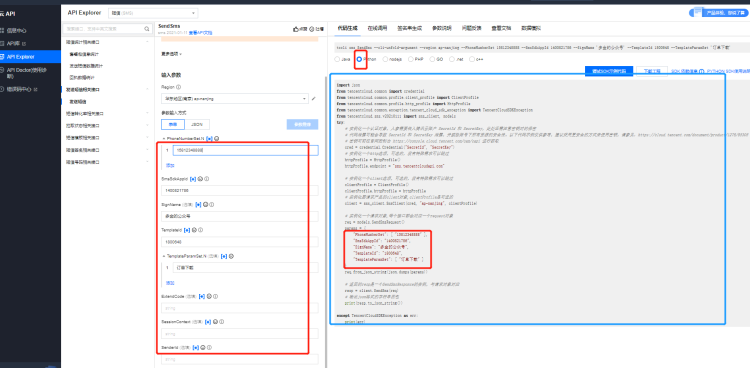Click pencil edit icon beside Region dropdown

click(x=314, y=99)
